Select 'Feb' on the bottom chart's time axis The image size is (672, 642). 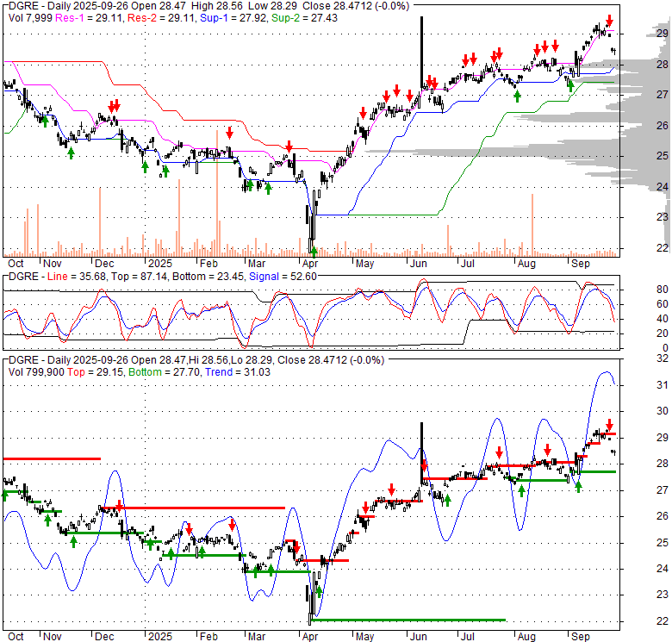[208, 637]
